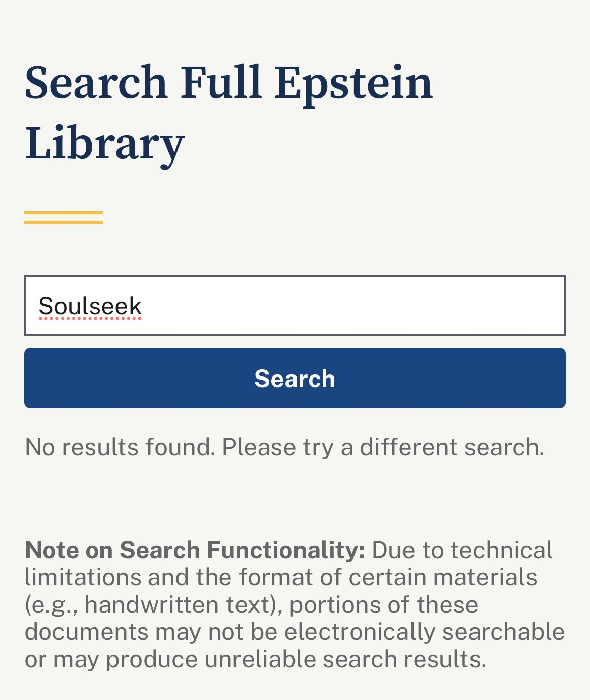Click the word Search in the page heading
The image size is (590, 700).
coord(96,82)
